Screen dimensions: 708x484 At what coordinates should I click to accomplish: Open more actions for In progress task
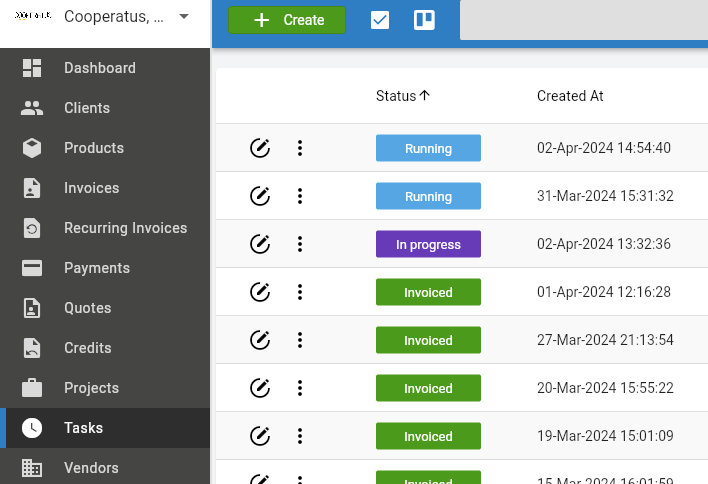pyautogui.click(x=300, y=244)
